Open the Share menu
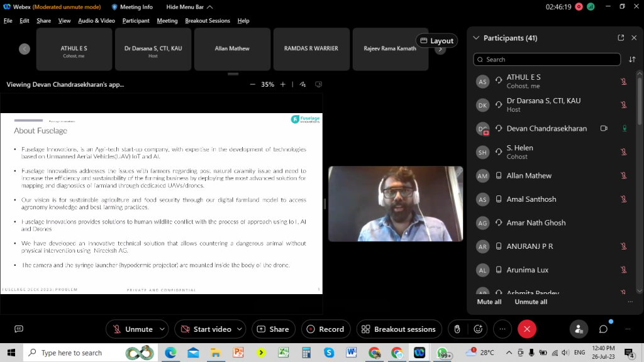 pyautogui.click(x=43, y=21)
